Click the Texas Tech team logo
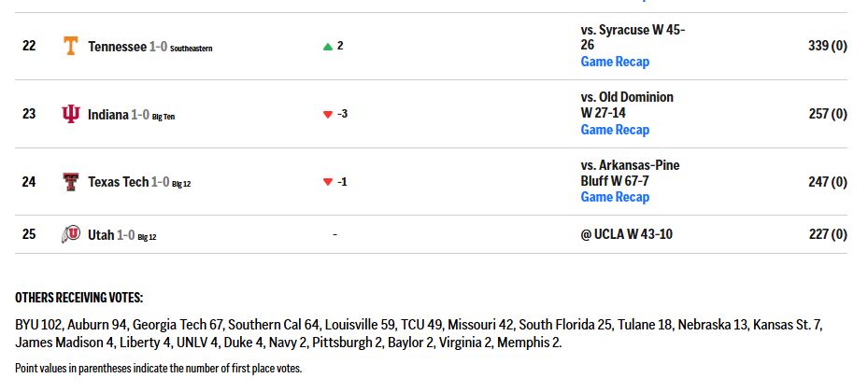The width and height of the screenshot is (868, 392). 70,181
